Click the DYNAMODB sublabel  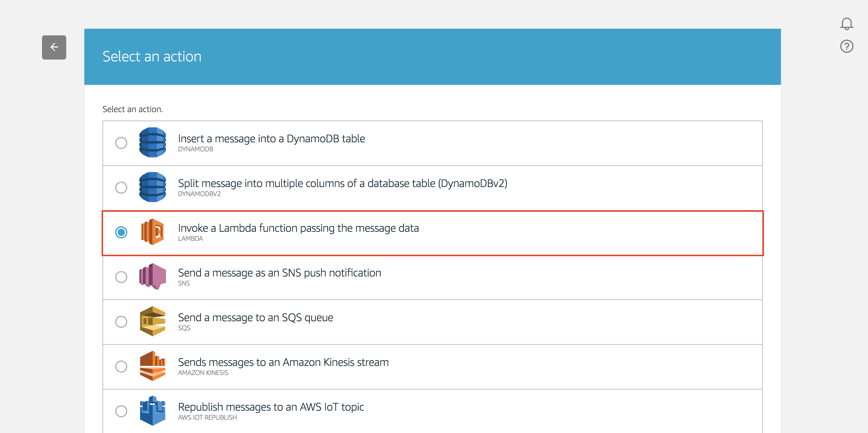(x=195, y=149)
